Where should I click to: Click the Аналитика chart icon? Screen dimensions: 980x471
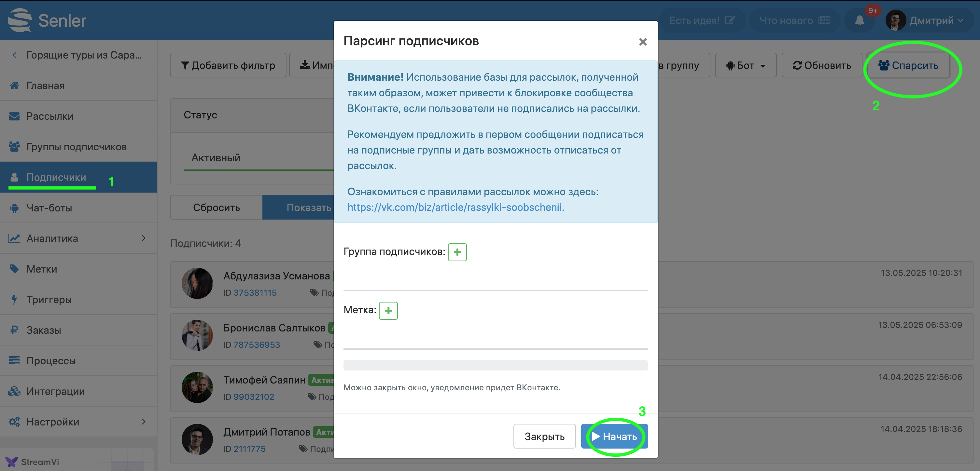click(x=14, y=238)
